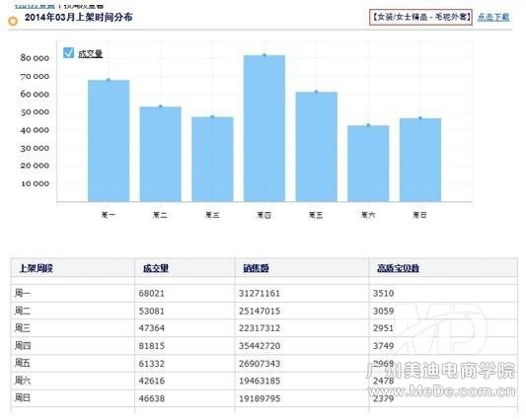Select the 周三 bar in the chart
The height and width of the screenshot is (420, 526).
212,159
